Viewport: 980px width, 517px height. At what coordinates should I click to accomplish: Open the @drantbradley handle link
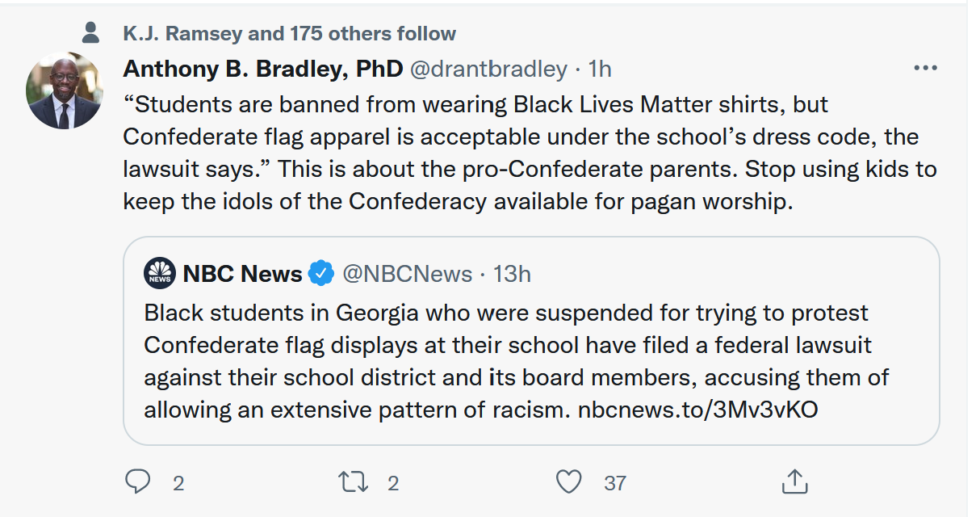pos(488,69)
